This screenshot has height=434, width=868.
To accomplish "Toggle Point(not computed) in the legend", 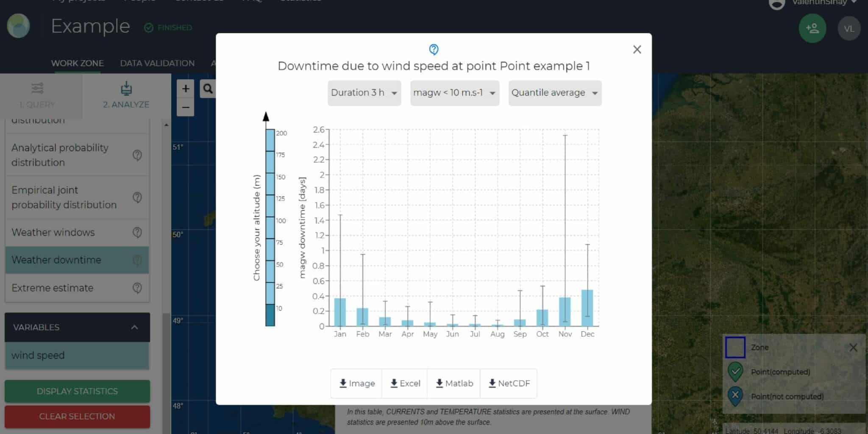I will [x=735, y=397].
